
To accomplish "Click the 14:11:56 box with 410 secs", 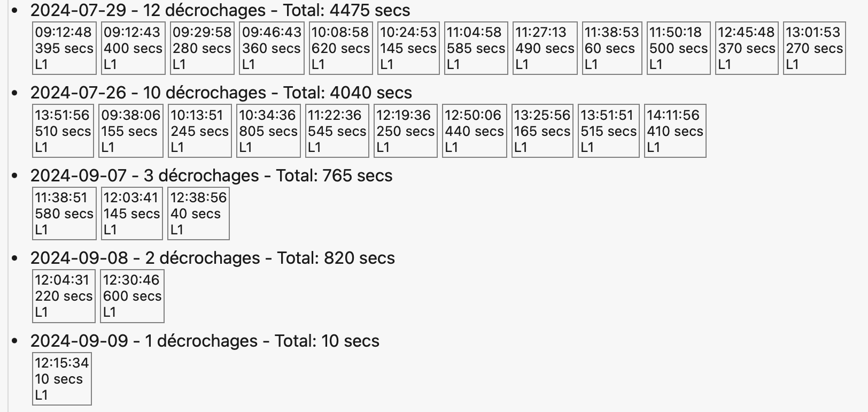I will tap(675, 131).
